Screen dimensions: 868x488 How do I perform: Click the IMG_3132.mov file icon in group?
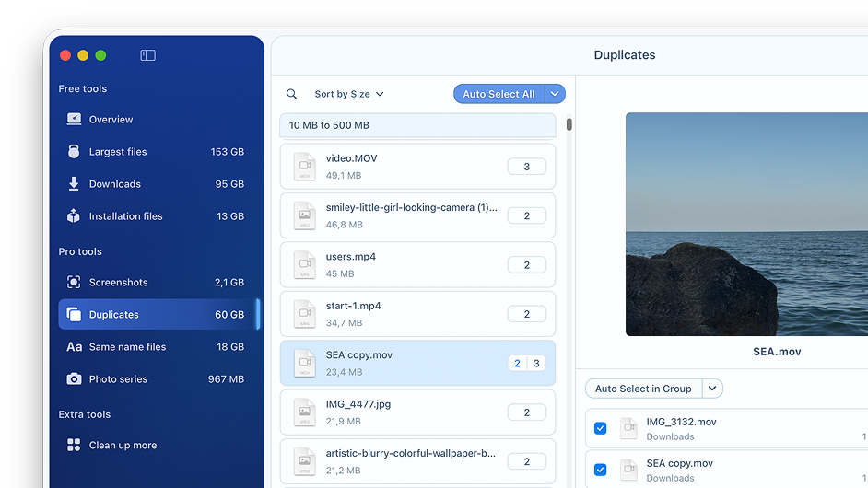628,428
